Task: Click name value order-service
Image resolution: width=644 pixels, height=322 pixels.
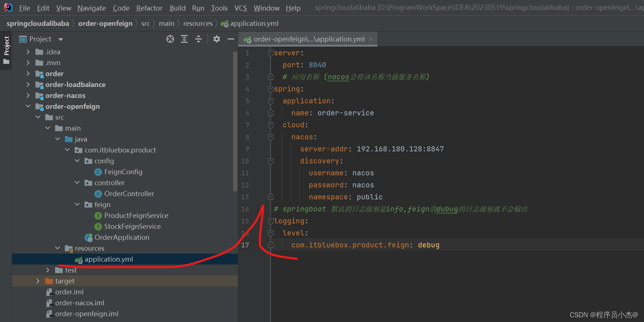Action: tap(346, 113)
